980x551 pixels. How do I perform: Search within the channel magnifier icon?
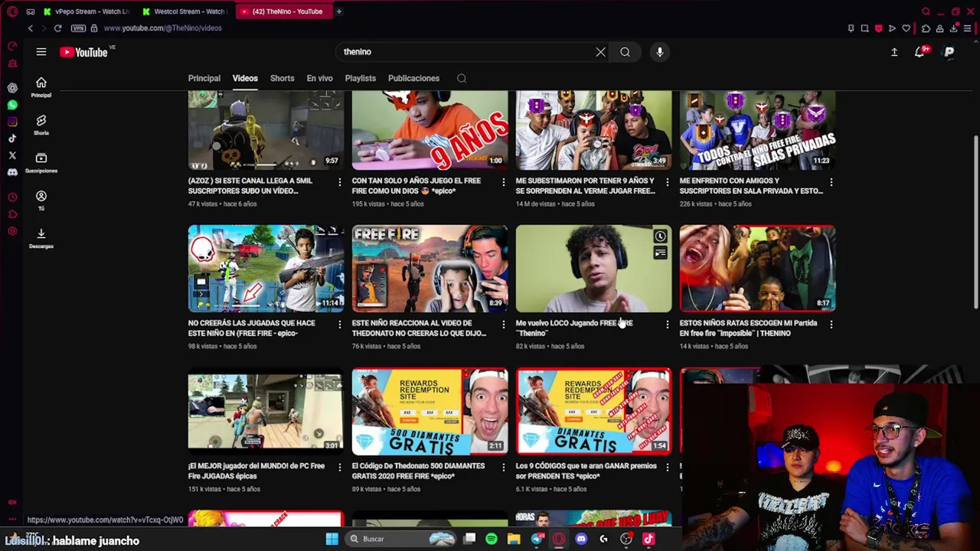(462, 78)
